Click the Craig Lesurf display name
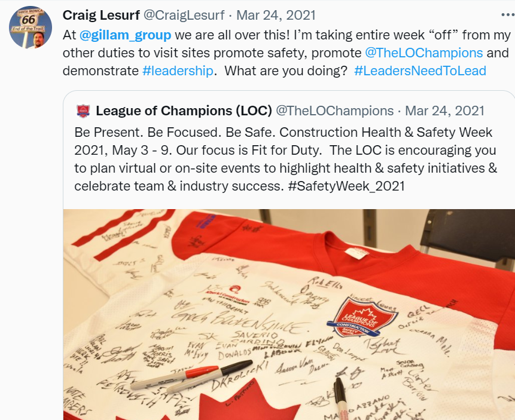 pyautogui.click(x=101, y=15)
